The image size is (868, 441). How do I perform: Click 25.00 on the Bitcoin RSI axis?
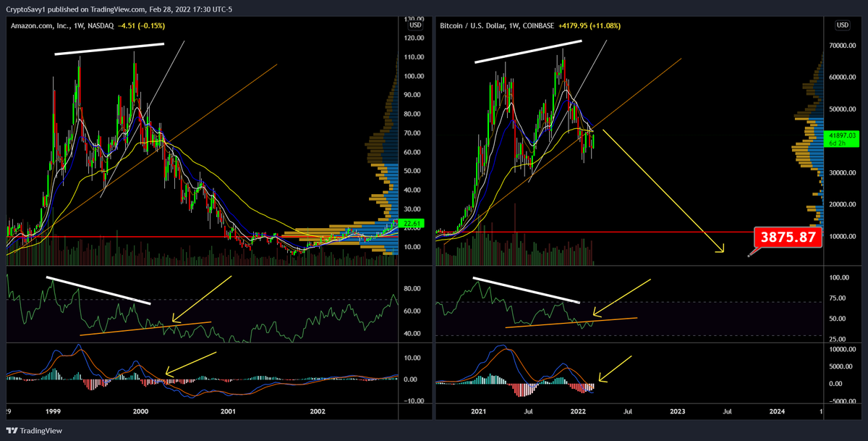[838, 338]
